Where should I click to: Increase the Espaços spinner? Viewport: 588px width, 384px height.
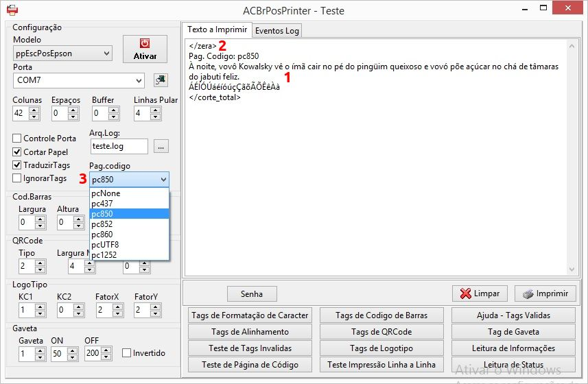(x=73, y=110)
